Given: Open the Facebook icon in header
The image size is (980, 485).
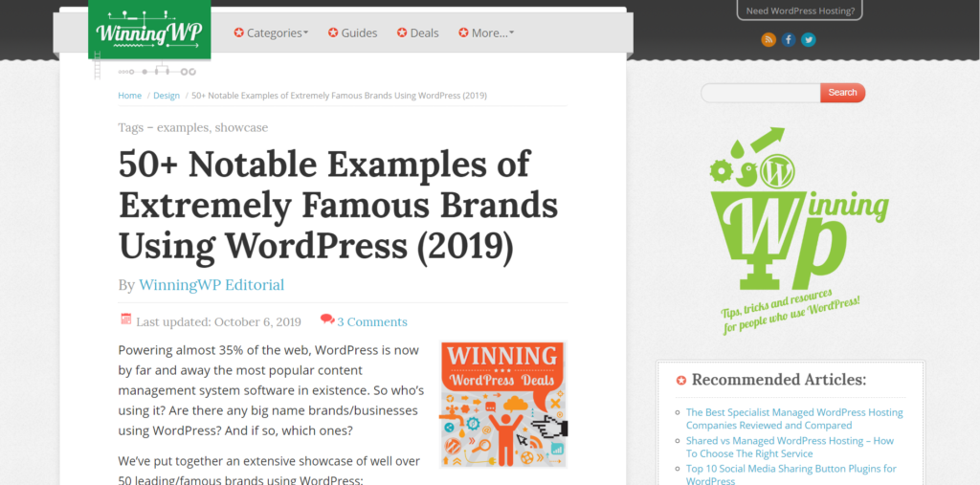Looking at the screenshot, I should [789, 40].
